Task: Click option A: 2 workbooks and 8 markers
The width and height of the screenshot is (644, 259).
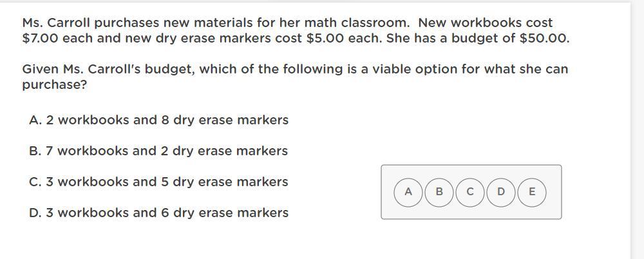Action: click(x=159, y=120)
